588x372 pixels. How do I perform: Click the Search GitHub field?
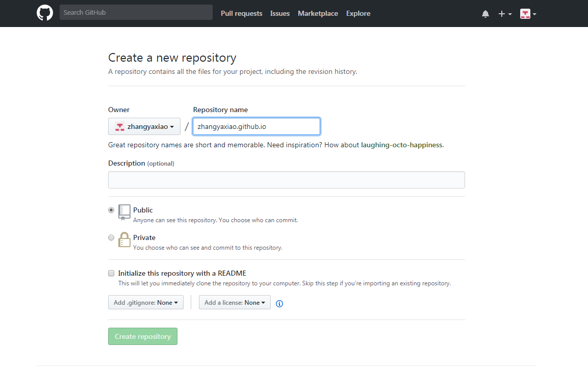click(136, 12)
